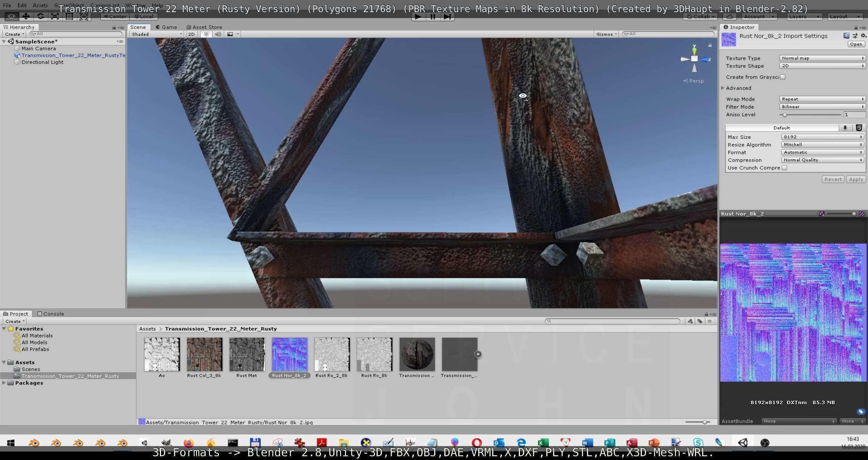The width and height of the screenshot is (868, 460).
Task: Select the combined Transform tool
Action: 84,17
